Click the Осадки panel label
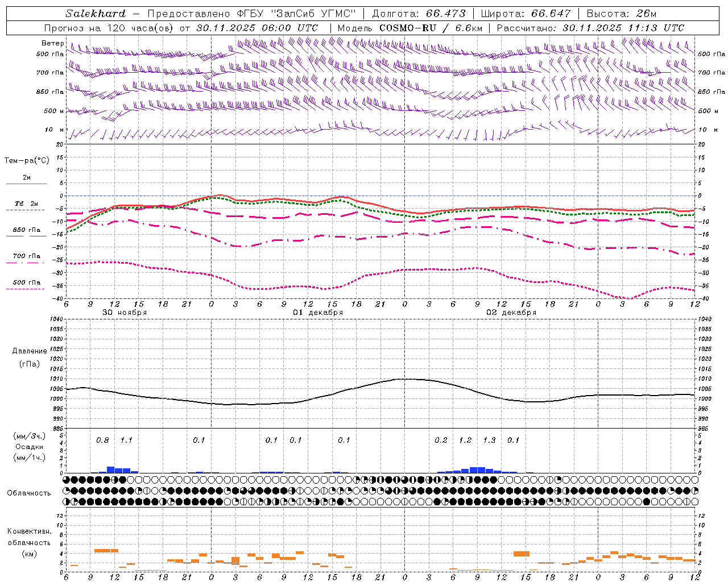Viewport: 728px width, 582px height. [x=29, y=447]
